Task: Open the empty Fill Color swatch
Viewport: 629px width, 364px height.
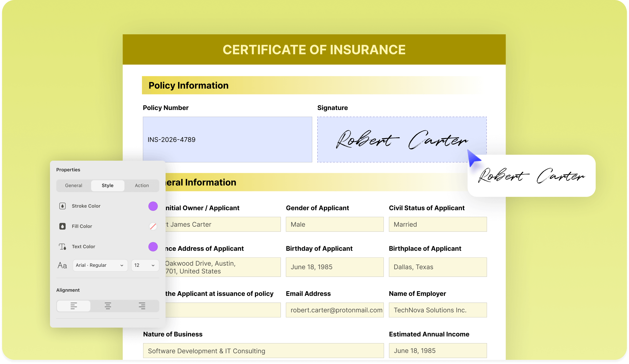Action: coord(153,226)
